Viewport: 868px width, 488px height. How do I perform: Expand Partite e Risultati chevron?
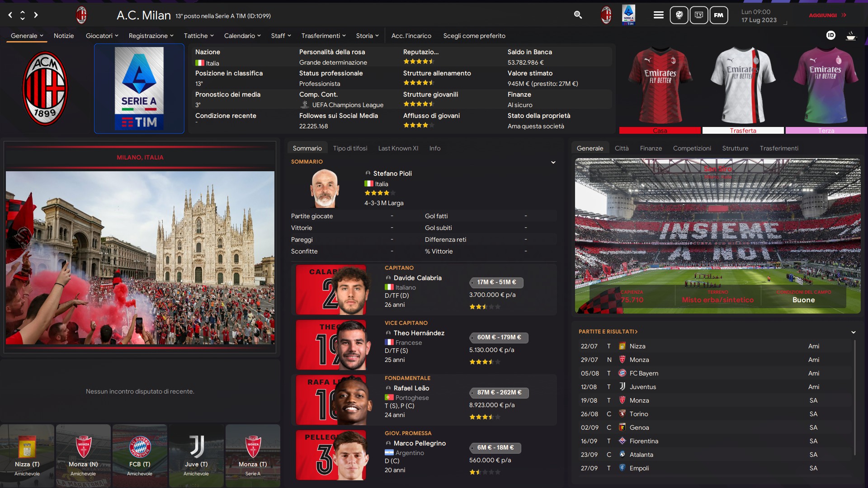(853, 332)
